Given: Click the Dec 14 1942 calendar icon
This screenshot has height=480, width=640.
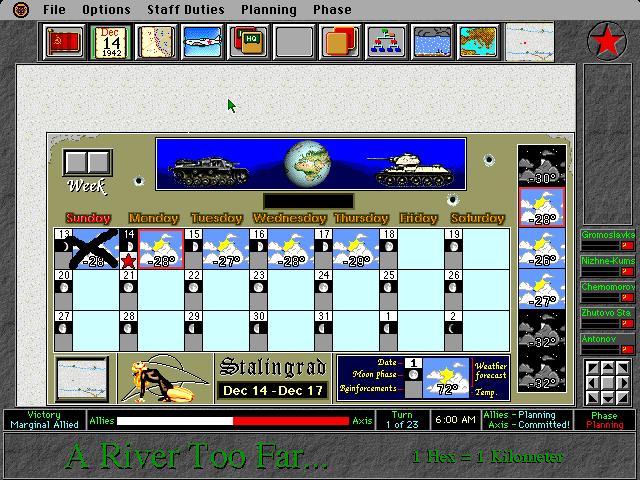Looking at the screenshot, I should point(110,42).
